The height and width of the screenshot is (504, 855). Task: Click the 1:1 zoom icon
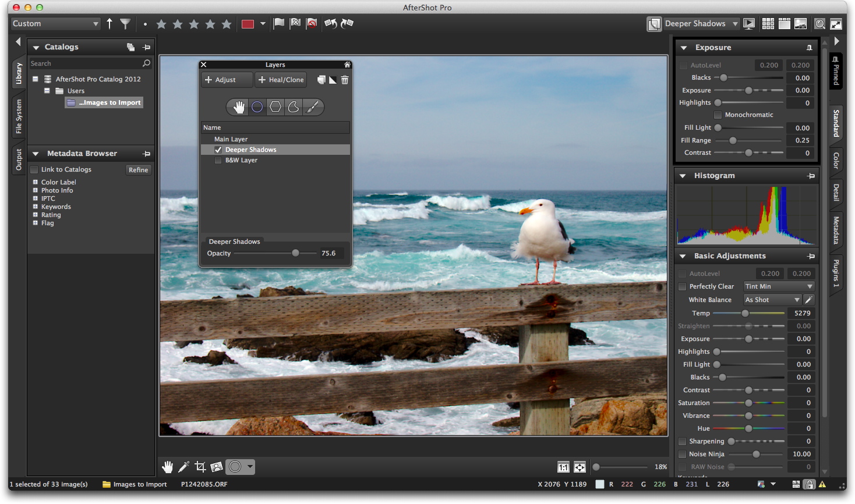click(x=563, y=467)
